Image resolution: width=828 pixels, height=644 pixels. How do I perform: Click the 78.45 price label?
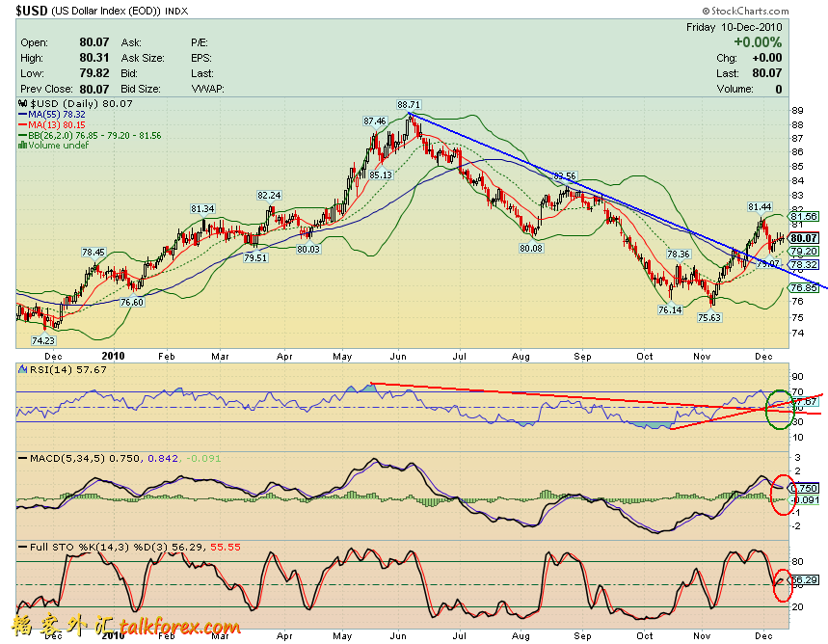(93, 252)
